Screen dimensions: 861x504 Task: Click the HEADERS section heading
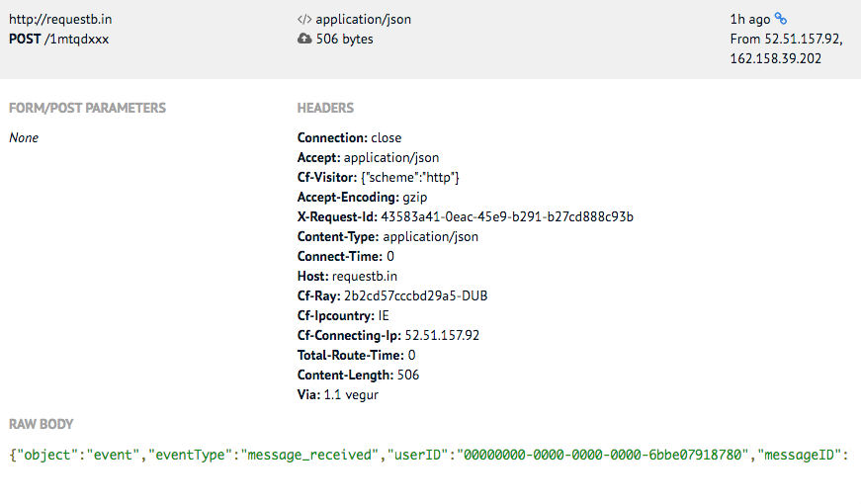325,108
